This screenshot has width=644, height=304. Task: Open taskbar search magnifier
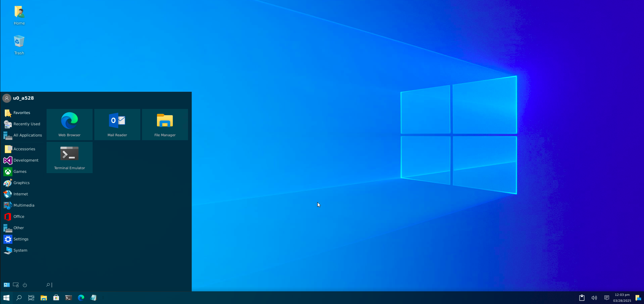click(x=19, y=298)
